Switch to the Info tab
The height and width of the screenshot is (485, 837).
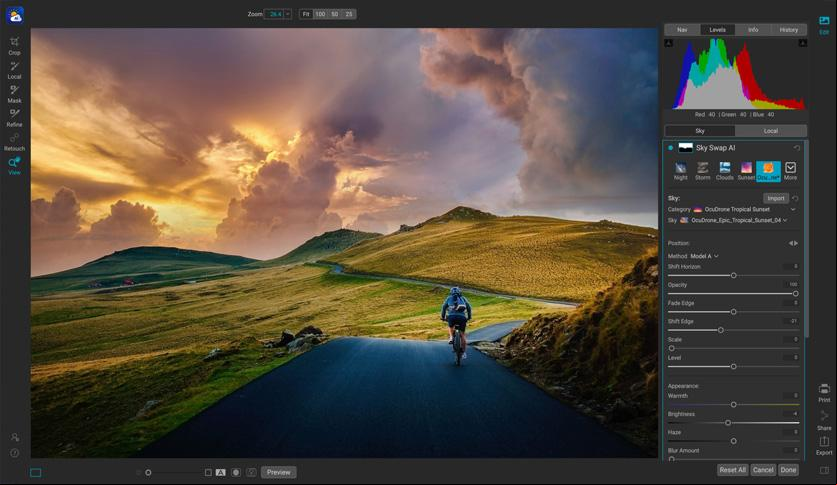tap(753, 30)
